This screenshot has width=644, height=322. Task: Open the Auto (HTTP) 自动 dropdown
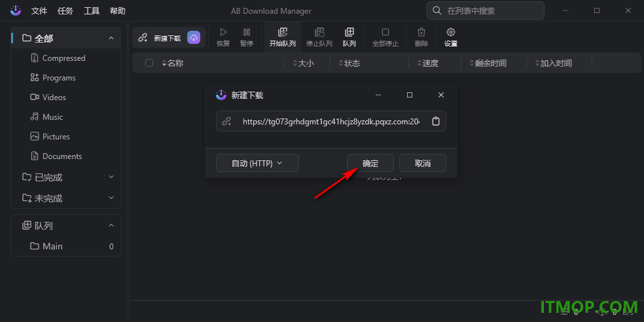tap(257, 163)
